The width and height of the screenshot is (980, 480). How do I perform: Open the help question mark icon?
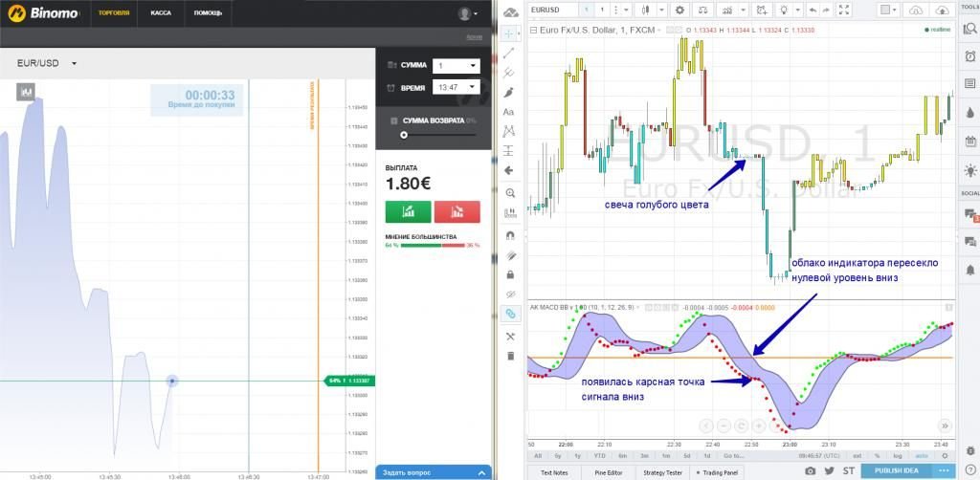coord(970,470)
